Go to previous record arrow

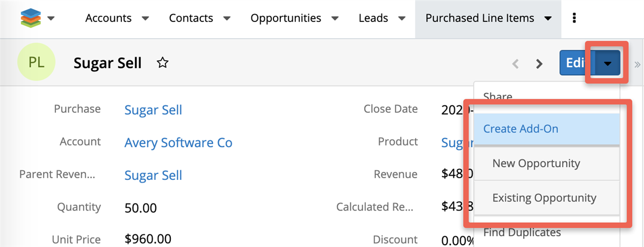coord(516,64)
